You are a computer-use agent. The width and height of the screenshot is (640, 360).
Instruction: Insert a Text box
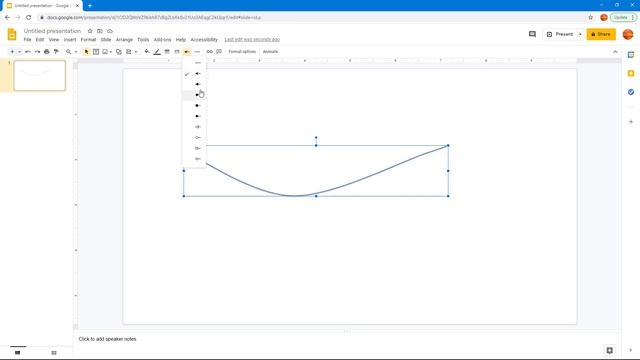click(x=96, y=52)
